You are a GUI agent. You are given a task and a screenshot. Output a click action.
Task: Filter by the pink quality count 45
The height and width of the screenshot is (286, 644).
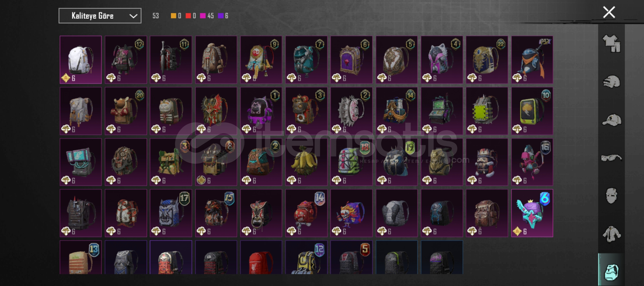[x=207, y=16]
